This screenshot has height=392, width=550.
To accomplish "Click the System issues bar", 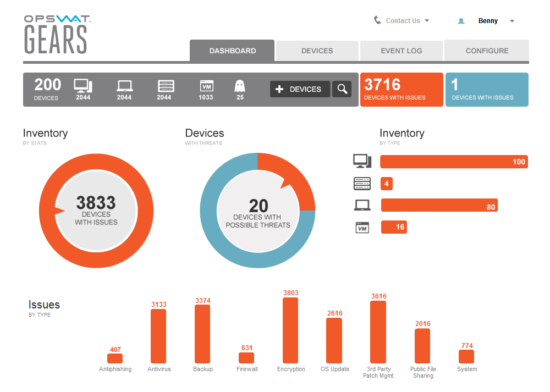I will pyautogui.click(x=466, y=357).
